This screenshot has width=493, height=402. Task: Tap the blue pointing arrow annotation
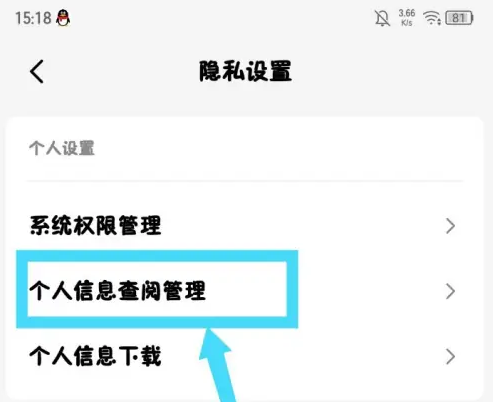point(218,365)
